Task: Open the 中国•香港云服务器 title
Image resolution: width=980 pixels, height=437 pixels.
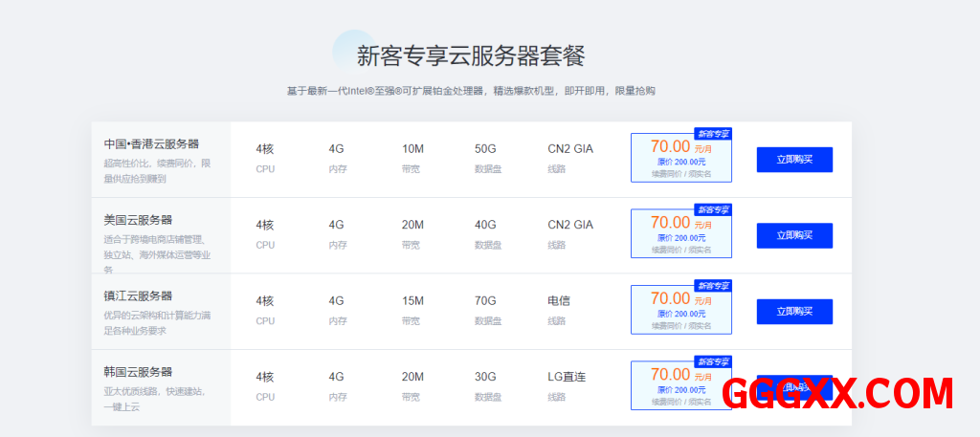Action: point(151,144)
